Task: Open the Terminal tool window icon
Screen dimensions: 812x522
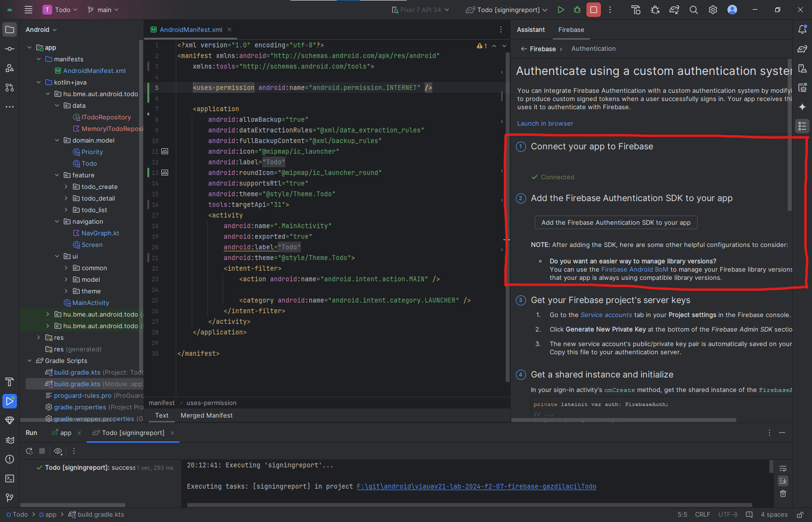Action: [x=10, y=478]
